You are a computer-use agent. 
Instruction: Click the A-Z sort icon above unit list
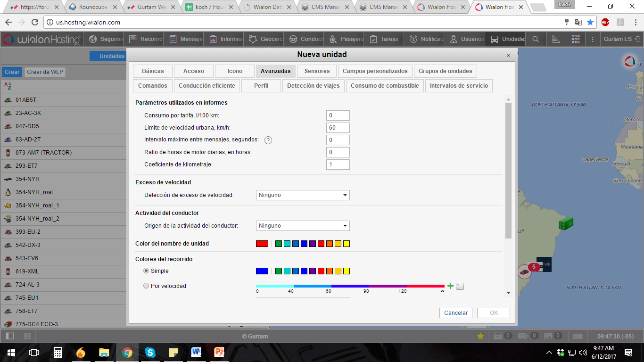pyautogui.click(x=8, y=85)
